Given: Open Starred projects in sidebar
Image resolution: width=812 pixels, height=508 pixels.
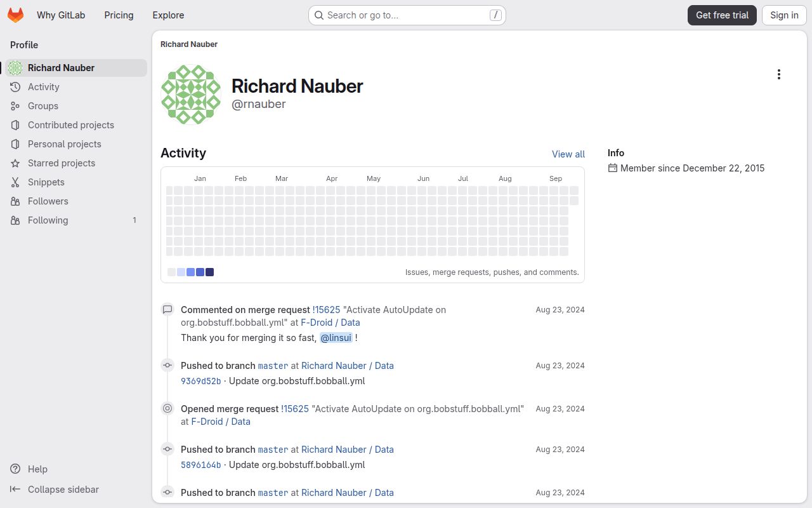Looking at the screenshot, I should pyautogui.click(x=76, y=163).
